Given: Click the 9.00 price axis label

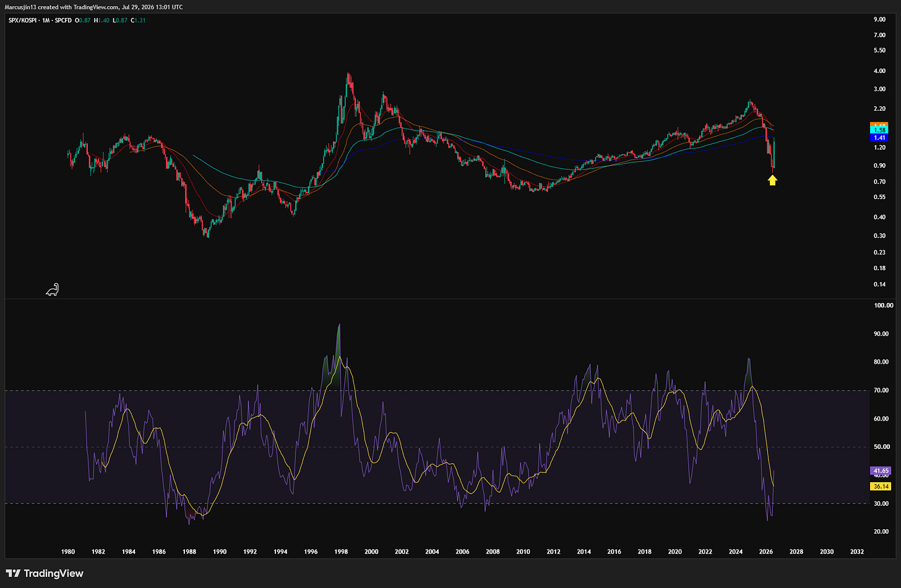Looking at the screenshot, I should (879, 19).
